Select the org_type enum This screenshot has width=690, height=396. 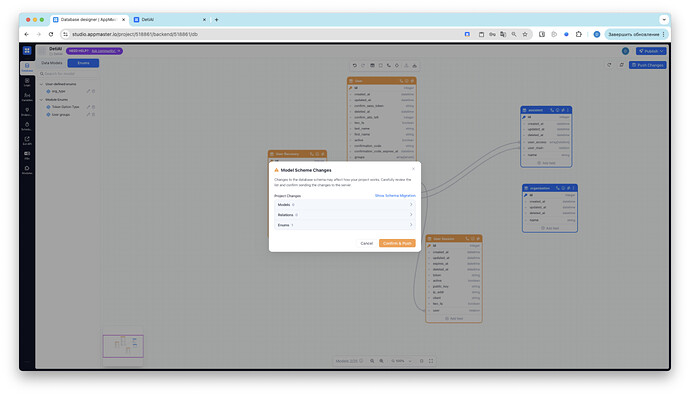click(59, 91)
